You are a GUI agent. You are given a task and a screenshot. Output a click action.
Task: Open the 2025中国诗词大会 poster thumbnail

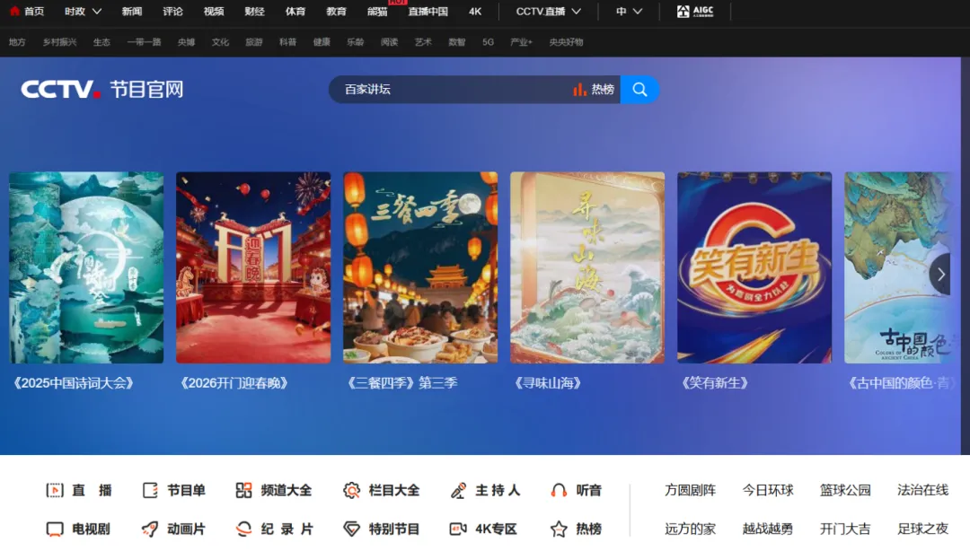click(x=86, y=267)
